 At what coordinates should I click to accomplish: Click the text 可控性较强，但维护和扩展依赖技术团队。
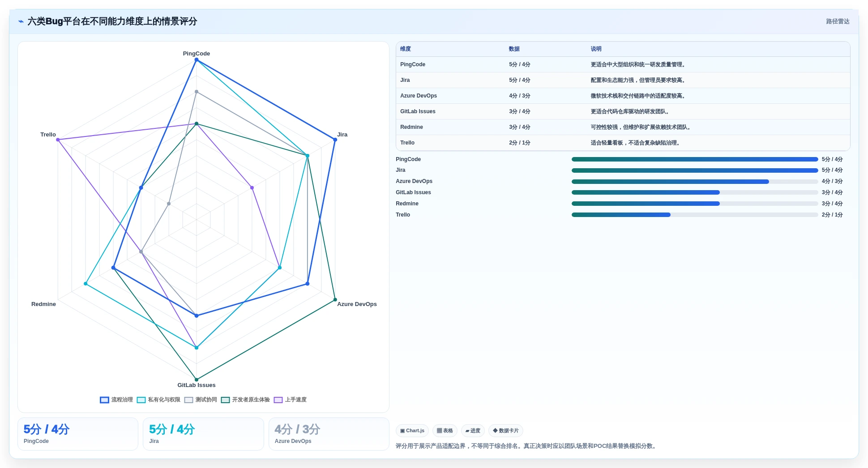pyautogui.click(x=641, y=127)
